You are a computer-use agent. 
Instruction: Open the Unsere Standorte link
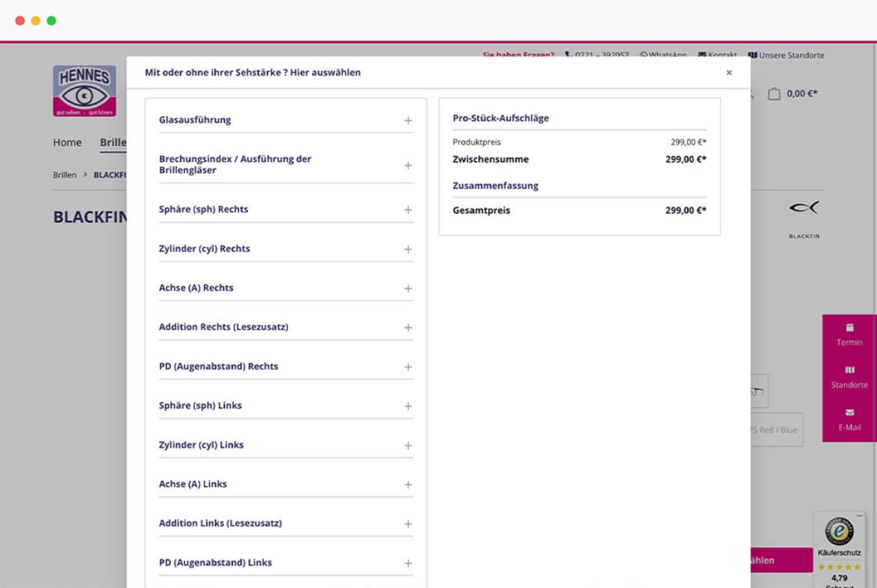click(786, 55)
